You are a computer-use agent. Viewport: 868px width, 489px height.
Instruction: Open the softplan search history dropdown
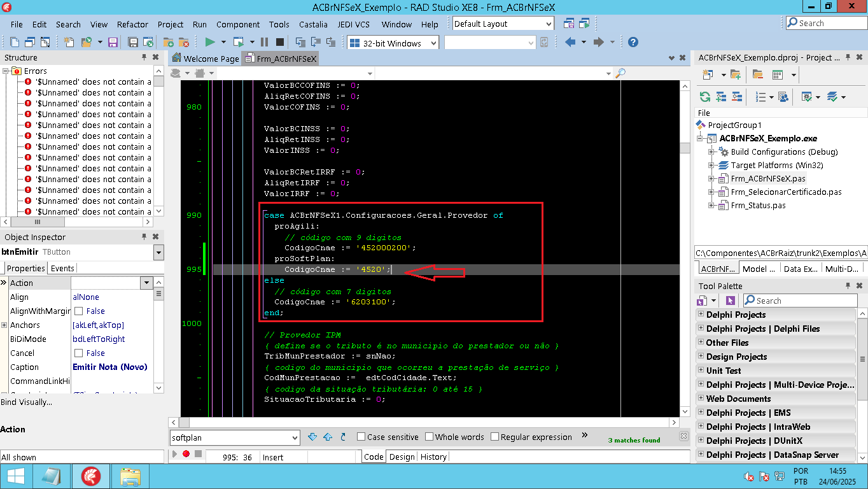tap(294, 437)
